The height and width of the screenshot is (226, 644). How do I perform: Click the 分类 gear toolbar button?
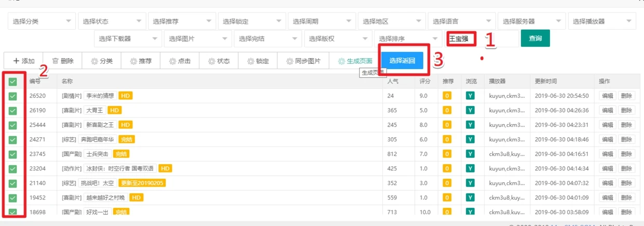tap(102, 61)
